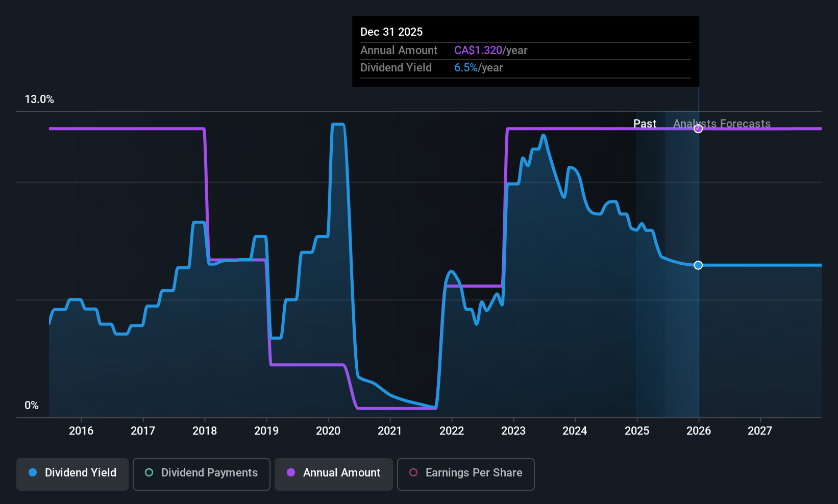This screenshot has height=504, width=838.
Task: Select the 2025 x-axis label
Action: tap(637, 431)
